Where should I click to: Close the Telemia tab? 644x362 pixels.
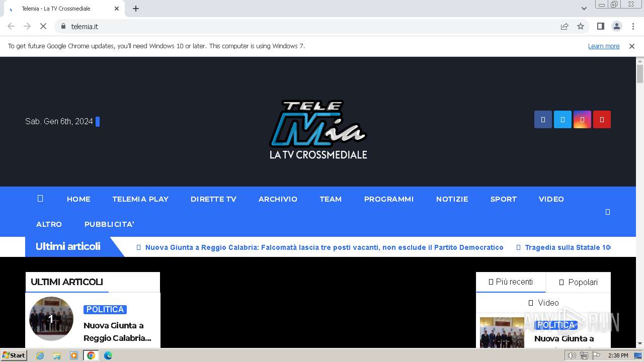(117, 9)
